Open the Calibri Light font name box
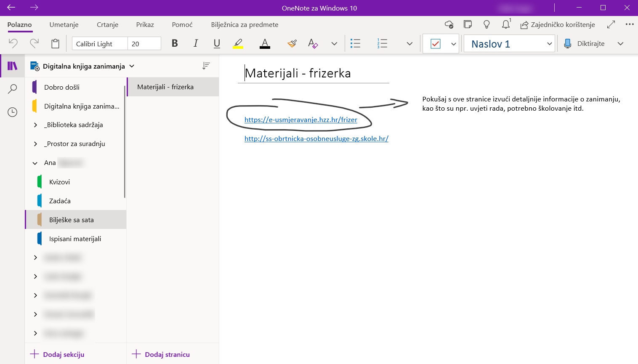638x364 pixels. (x=100, y=43)
